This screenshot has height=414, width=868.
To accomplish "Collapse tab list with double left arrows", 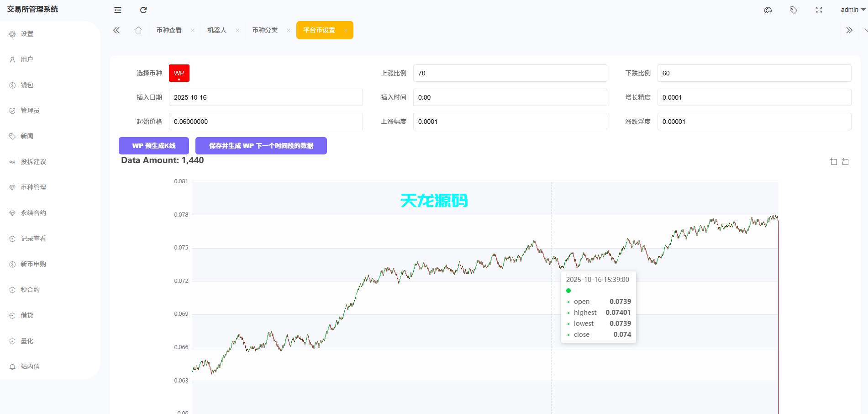I will 116,30.
